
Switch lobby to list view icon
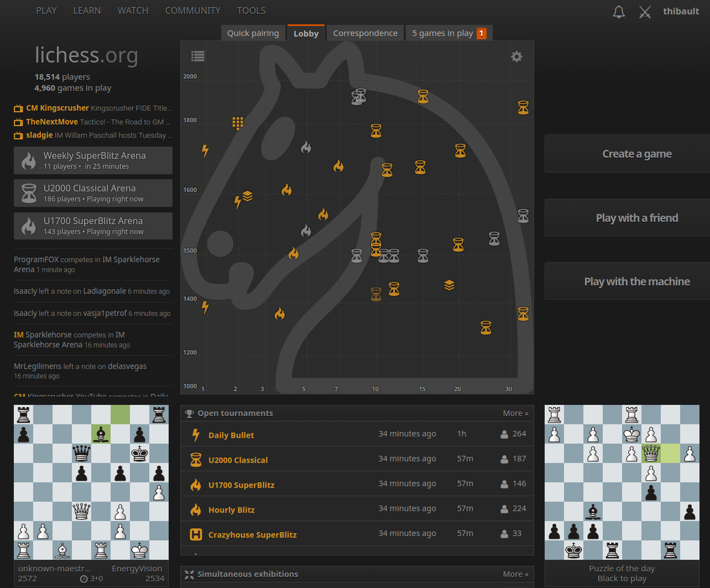coord(198,56)
